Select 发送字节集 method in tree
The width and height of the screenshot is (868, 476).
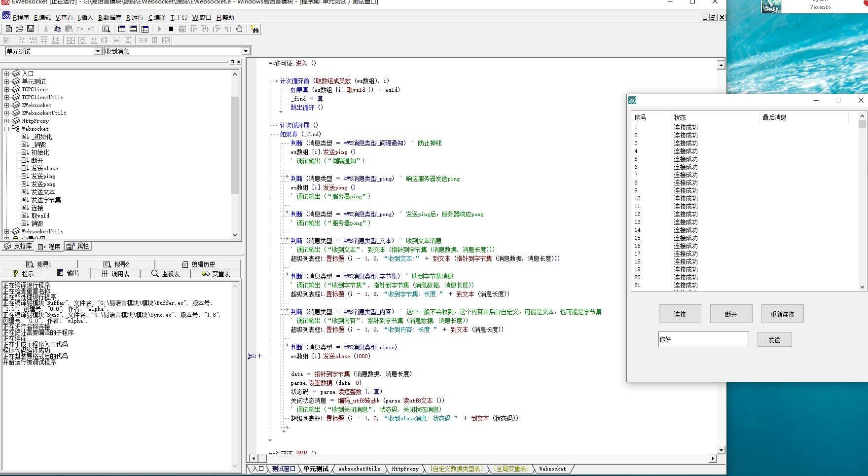46,200
